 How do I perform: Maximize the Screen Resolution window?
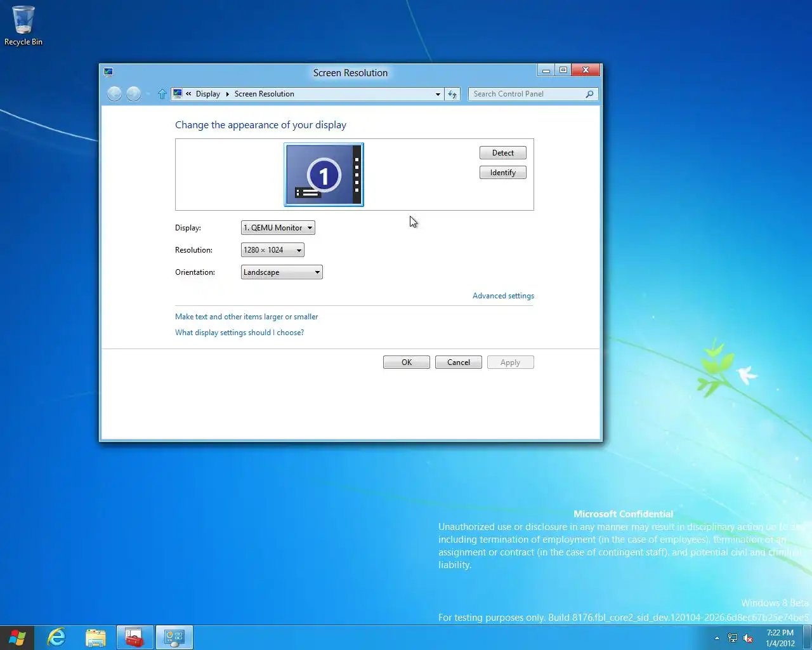[563, 70]
